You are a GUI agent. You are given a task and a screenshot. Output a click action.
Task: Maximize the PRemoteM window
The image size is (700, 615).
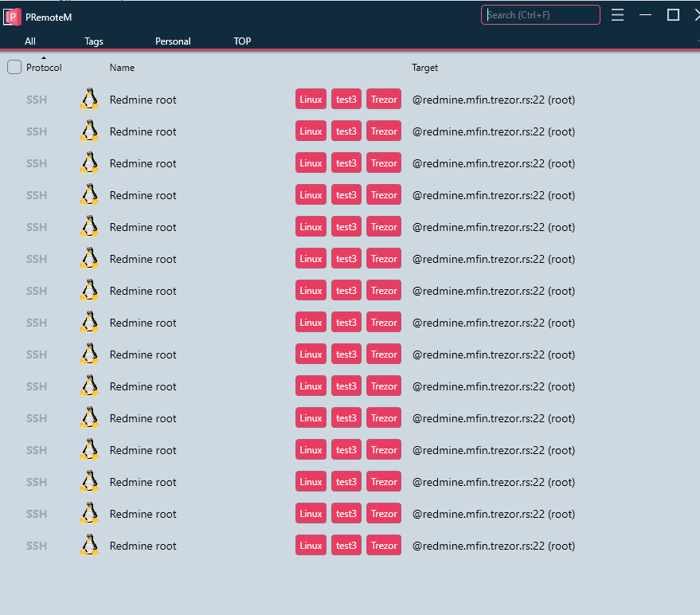click(x=673, y=15)
